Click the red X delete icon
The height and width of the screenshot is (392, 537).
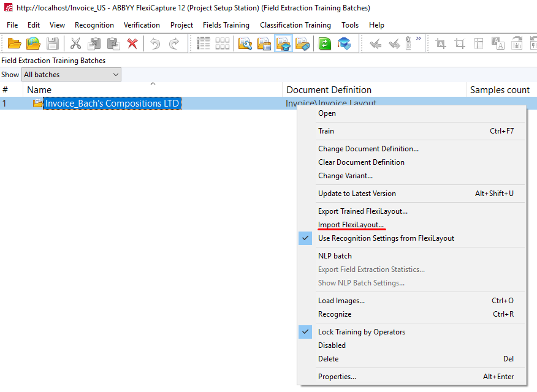click(132, 43)
